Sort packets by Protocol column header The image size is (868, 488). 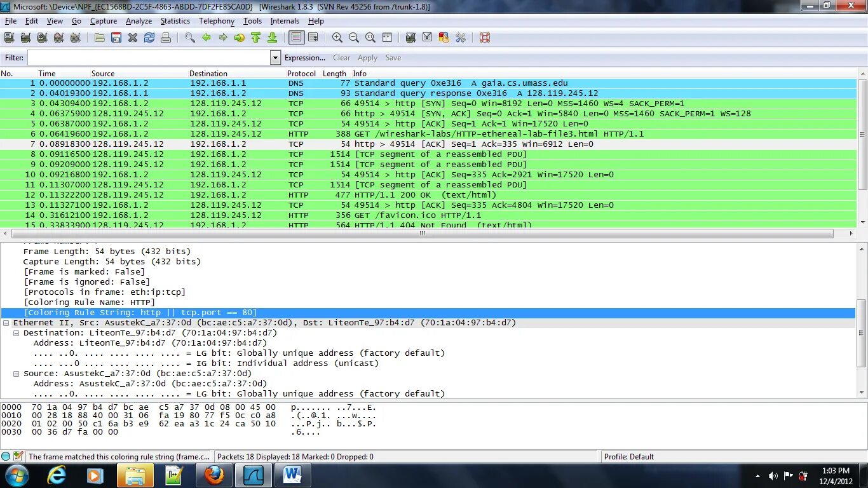click(301, 74)
